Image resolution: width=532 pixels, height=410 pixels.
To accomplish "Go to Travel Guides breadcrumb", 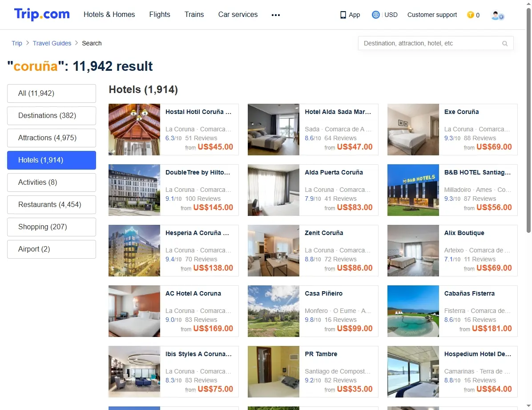I will pos(52,43).
